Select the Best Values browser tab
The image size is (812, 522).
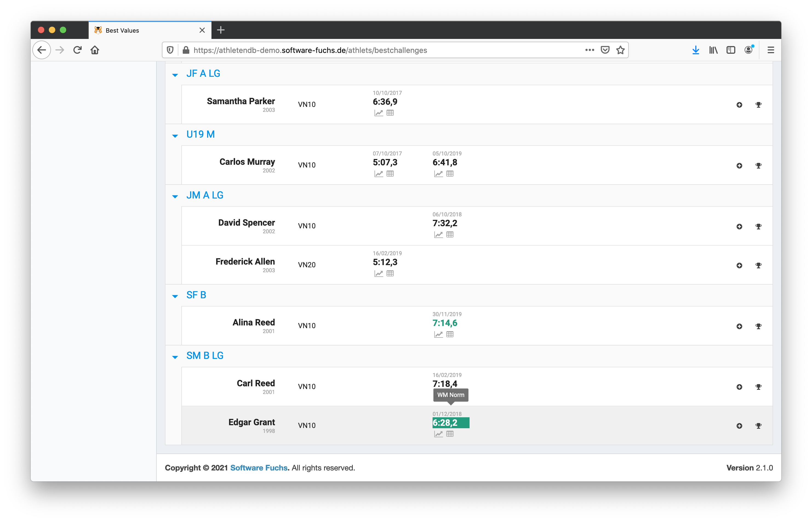click(x=150, y=30)
